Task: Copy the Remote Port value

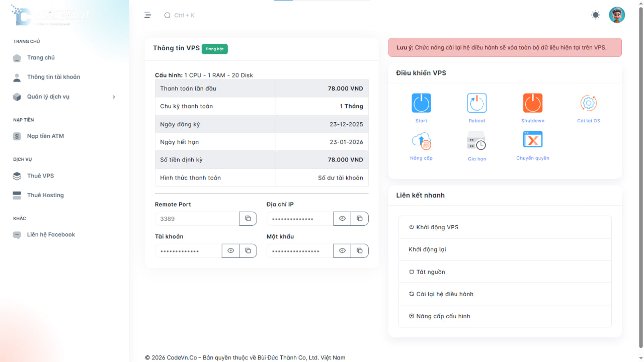Action: [x=248, y=219]
